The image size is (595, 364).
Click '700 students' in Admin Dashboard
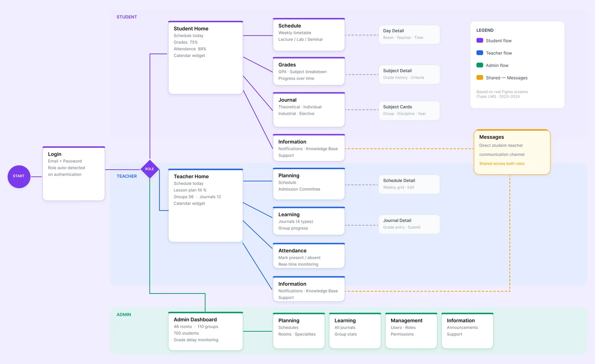pos(186,333)
